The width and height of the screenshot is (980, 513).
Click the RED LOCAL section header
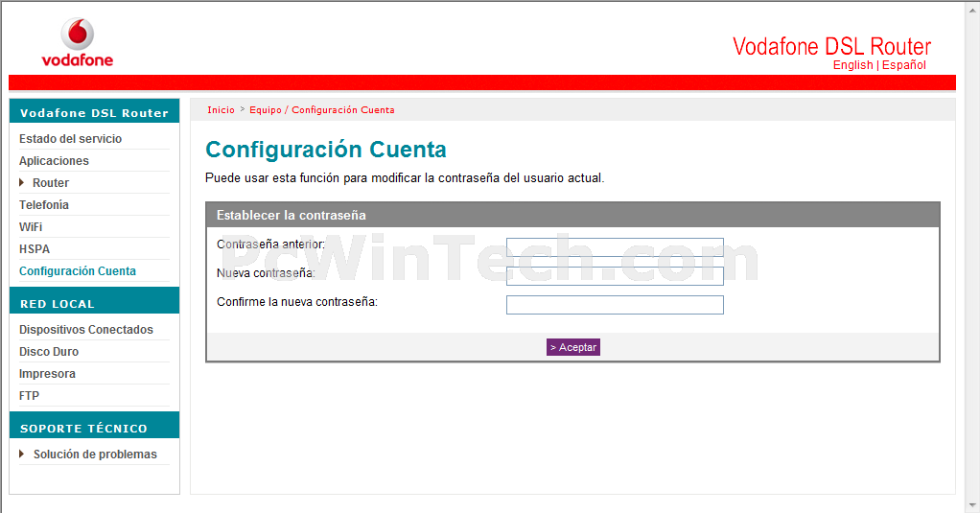(x=94, y=300)
